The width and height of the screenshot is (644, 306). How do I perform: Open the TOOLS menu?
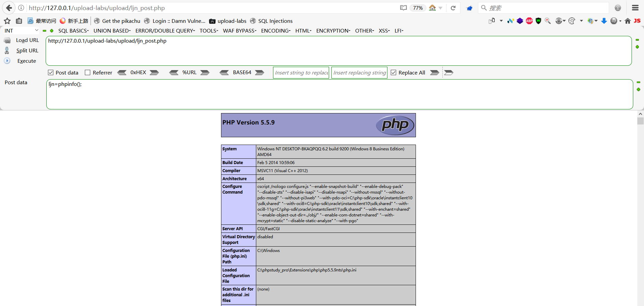coord(209,31)
